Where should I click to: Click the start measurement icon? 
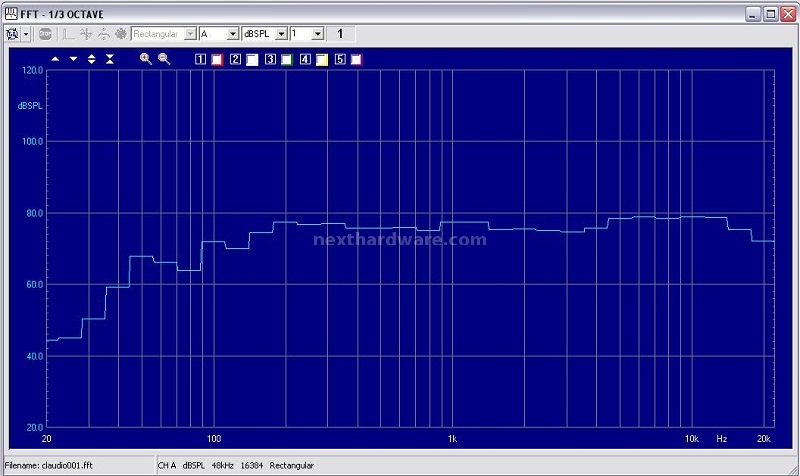click(x=12, y=34)
